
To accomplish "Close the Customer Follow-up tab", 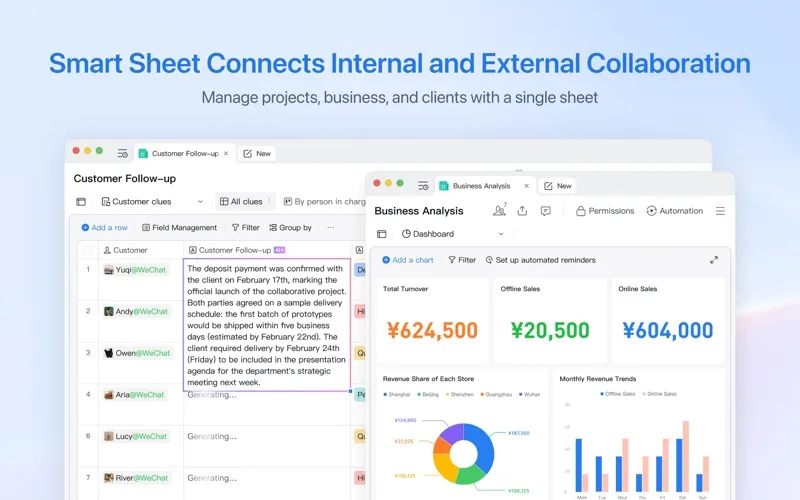I will point(226,153).
